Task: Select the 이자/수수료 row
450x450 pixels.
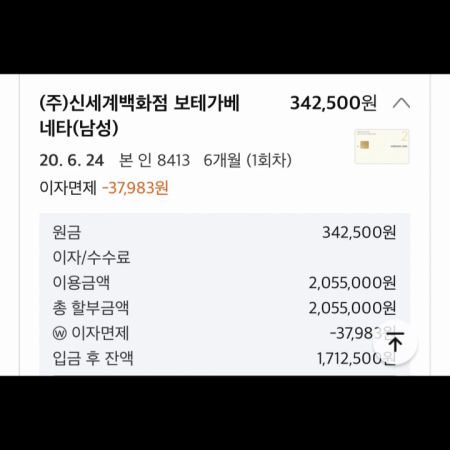Action: pyautogui.click(x=225, y=257)
